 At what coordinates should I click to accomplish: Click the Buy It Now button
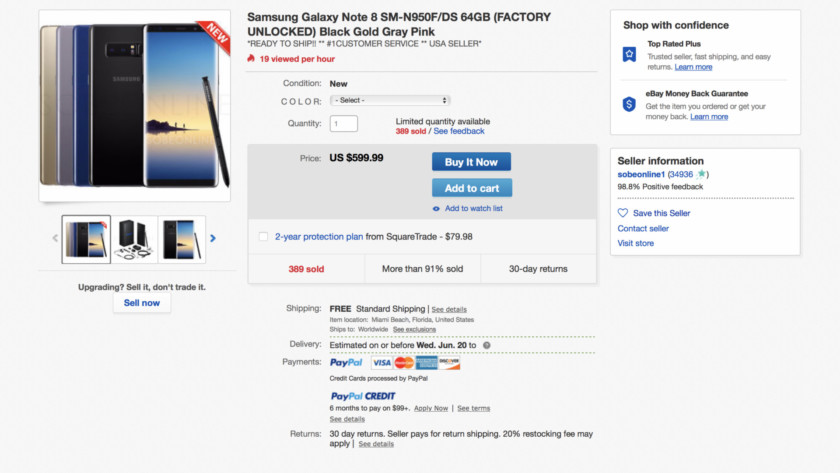[471, 162]
